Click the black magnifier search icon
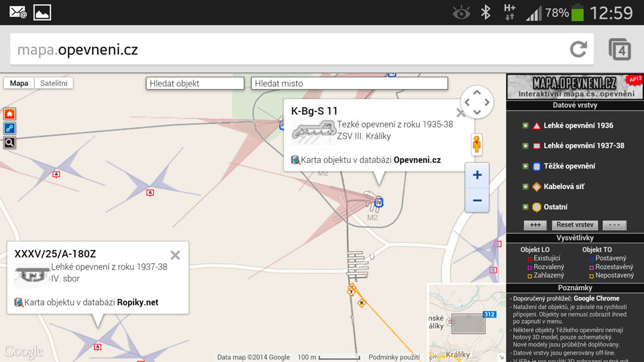Screen dimensions: 644x362 point(9,142)
